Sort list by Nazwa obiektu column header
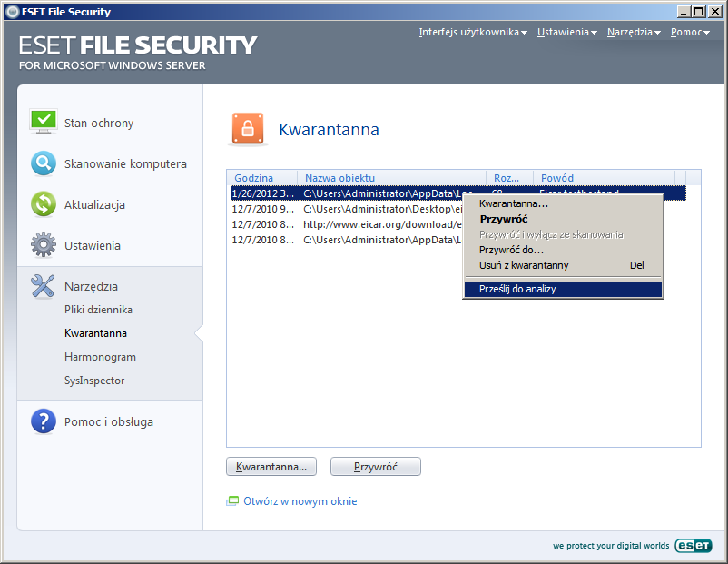Image resolution: width=728 pixels, height=564 pixels. click(392, 178)
